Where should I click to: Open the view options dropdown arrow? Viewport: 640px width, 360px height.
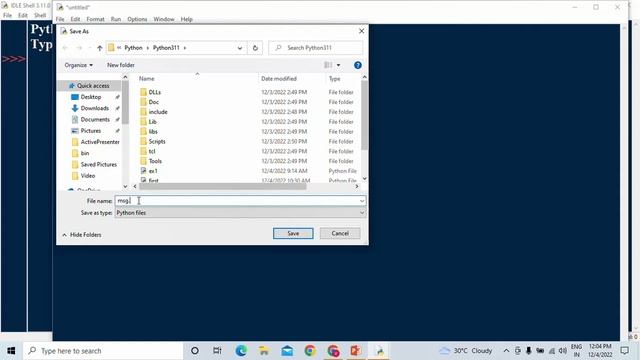(338, 65)
